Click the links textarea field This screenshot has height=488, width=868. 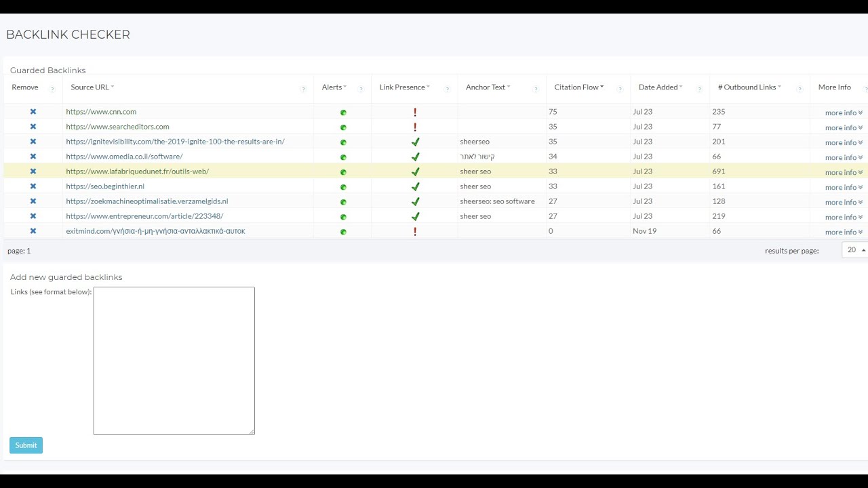pyautogui.click(x=174, y=361)
